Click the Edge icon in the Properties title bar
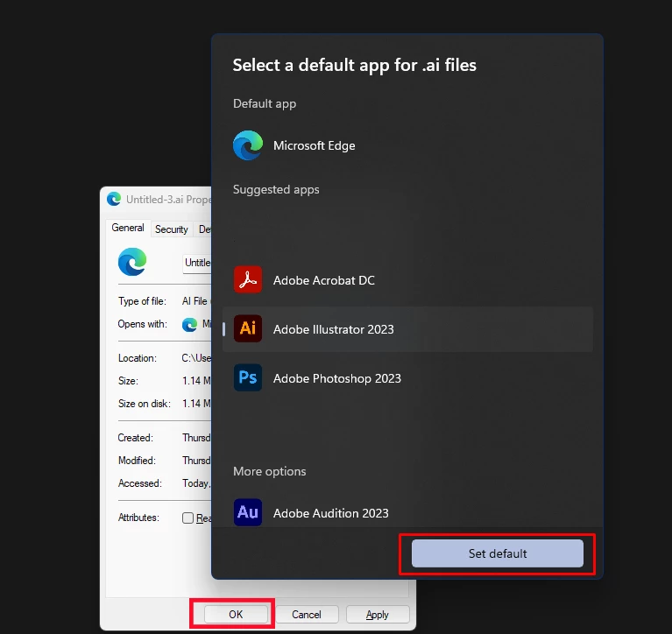Screen dimensions: 672x634 (114, 199)
